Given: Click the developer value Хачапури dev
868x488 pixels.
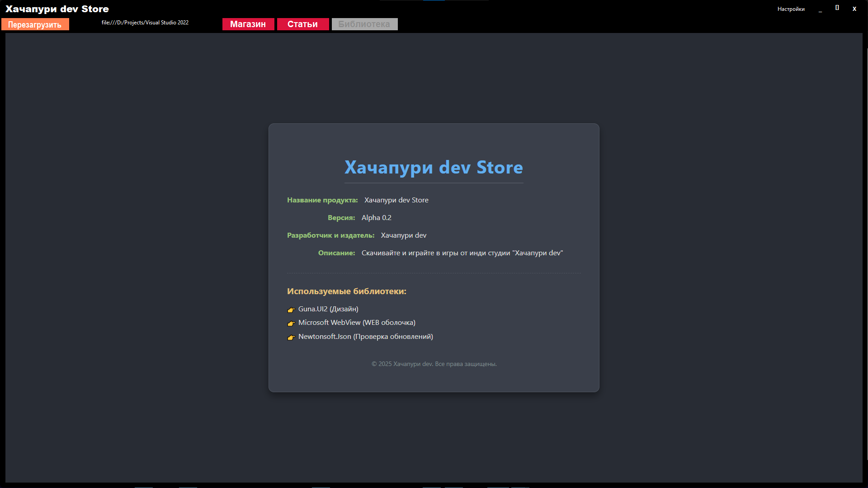Looking at the screenshot, I should tap(404, 235).
